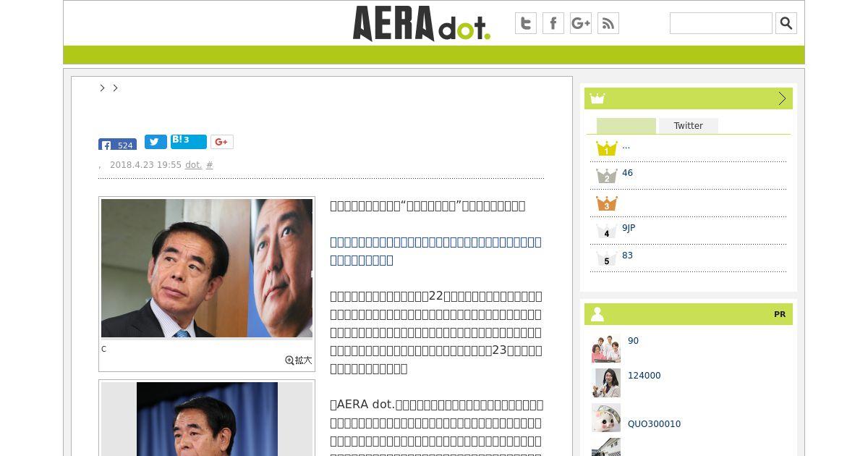Open the blue related article link

coord(435,251)
